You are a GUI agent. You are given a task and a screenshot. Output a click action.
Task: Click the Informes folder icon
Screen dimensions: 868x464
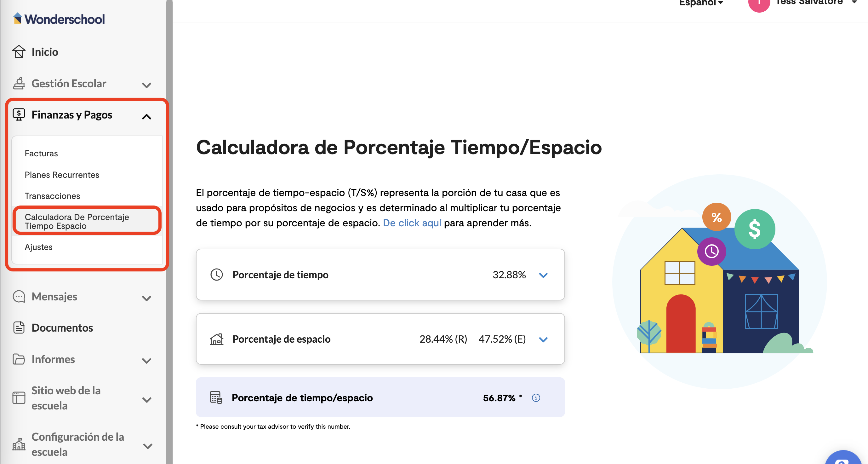[19, 359]
